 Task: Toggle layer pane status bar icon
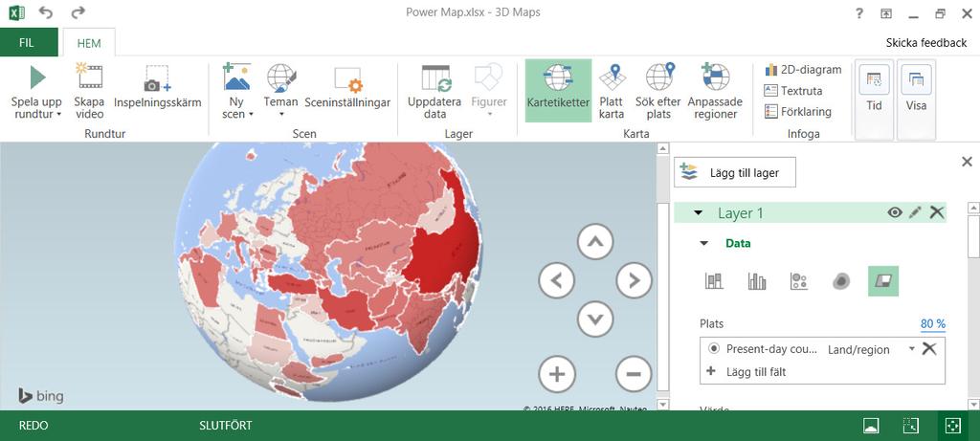point(911,426)
